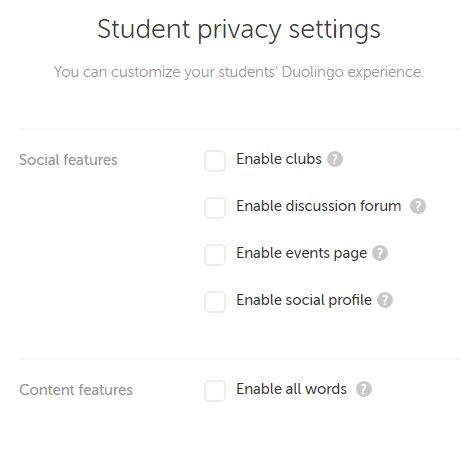The height and width of the screenshot is (459, 467).
Task: Show help tooltip for Enable events page
Action: (380, 253)
